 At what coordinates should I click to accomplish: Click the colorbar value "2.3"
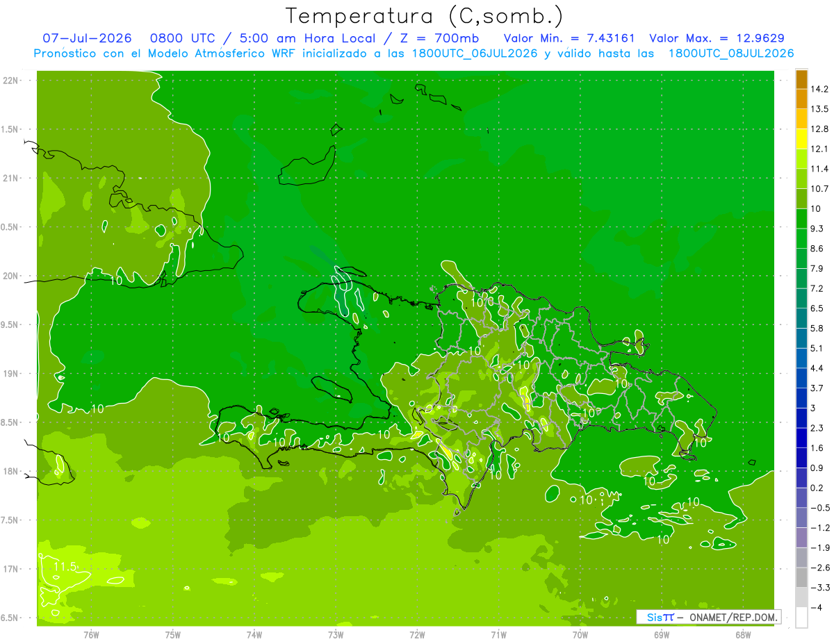click(817, 428)
